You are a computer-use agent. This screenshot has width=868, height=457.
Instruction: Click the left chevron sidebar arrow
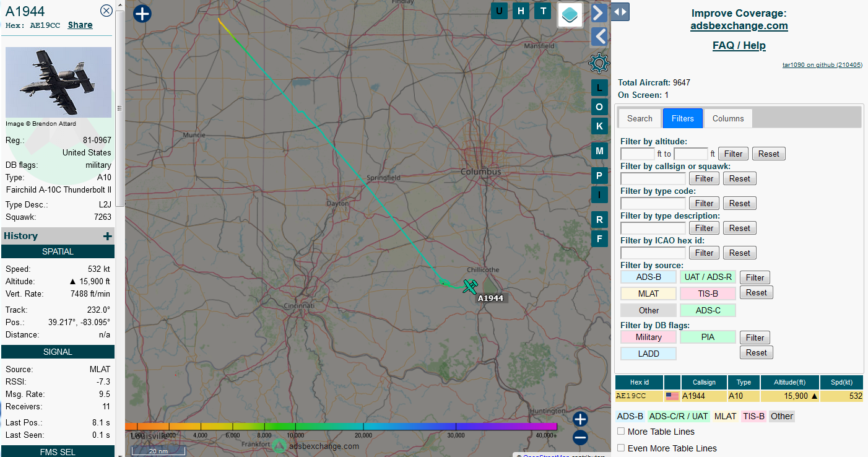599,37
